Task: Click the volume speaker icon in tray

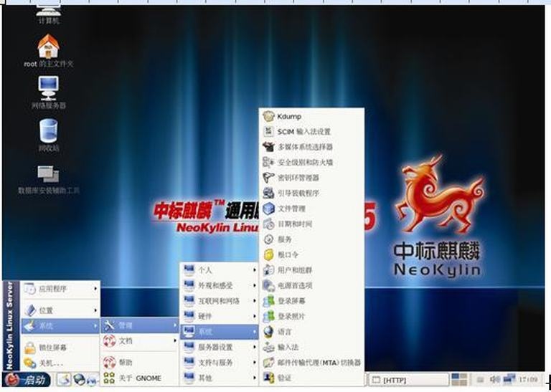Action: coord(494,378)
